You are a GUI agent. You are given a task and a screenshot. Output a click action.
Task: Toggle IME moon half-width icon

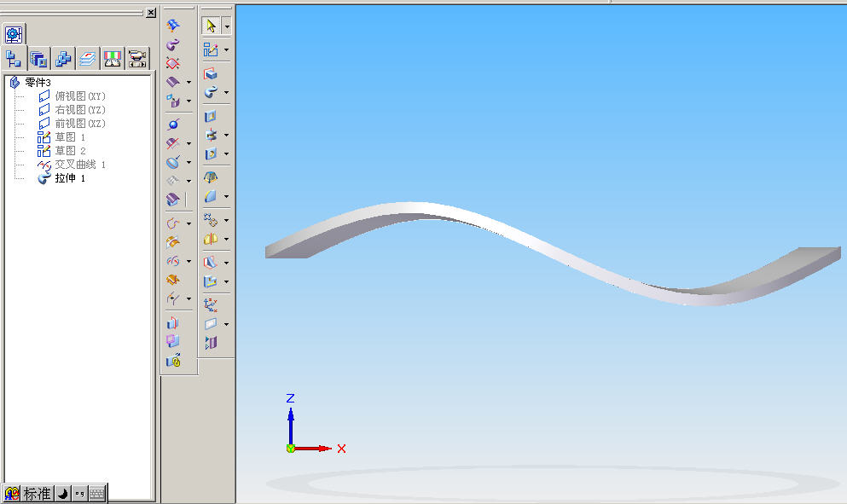tap(62, 493)
